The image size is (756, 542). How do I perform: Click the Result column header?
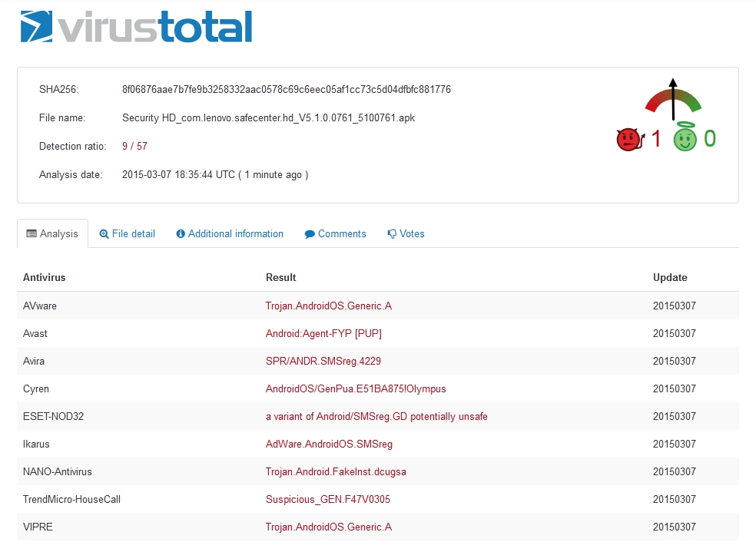coord(280,277)
